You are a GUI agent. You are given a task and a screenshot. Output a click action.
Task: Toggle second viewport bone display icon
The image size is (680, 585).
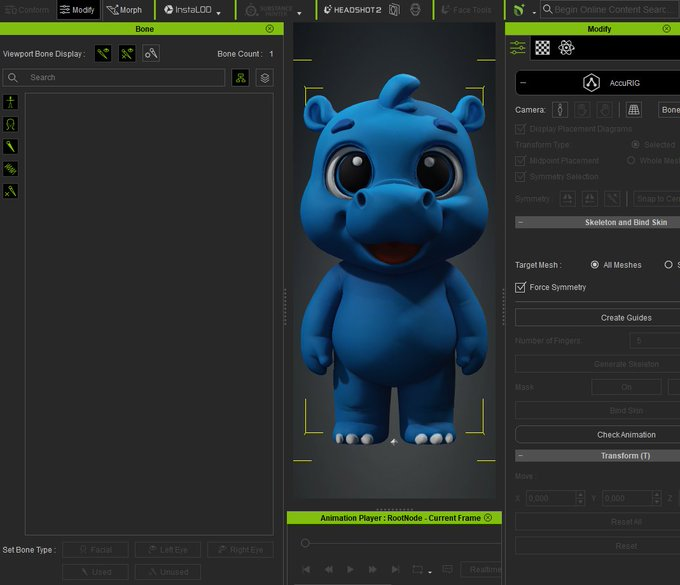(x=127, y=54)
